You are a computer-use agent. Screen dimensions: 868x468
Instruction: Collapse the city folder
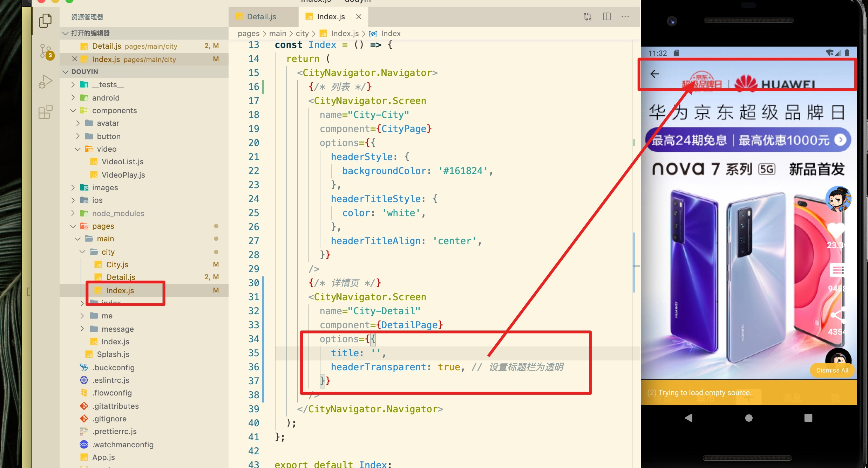coord(82,252)
